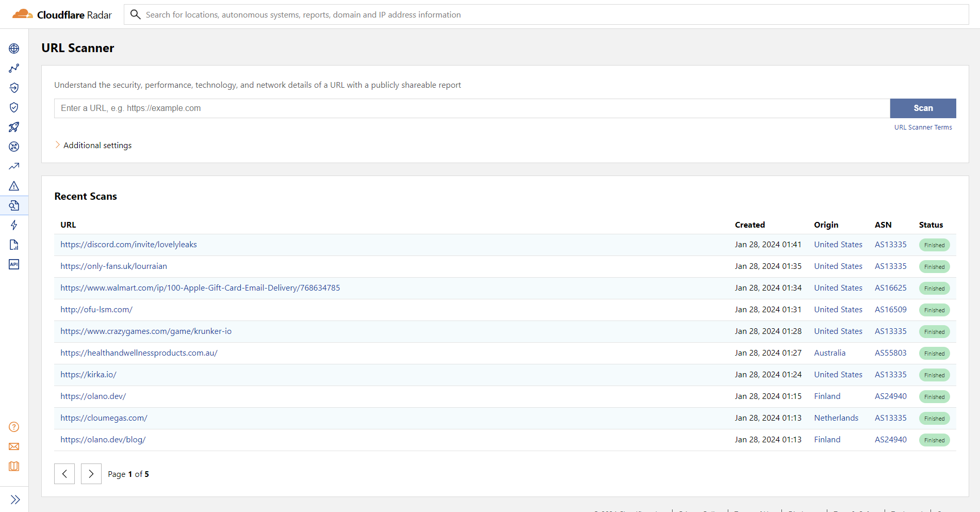
Task: Open the warning triangle sidebar icon
Action: [x=14, y=186]
